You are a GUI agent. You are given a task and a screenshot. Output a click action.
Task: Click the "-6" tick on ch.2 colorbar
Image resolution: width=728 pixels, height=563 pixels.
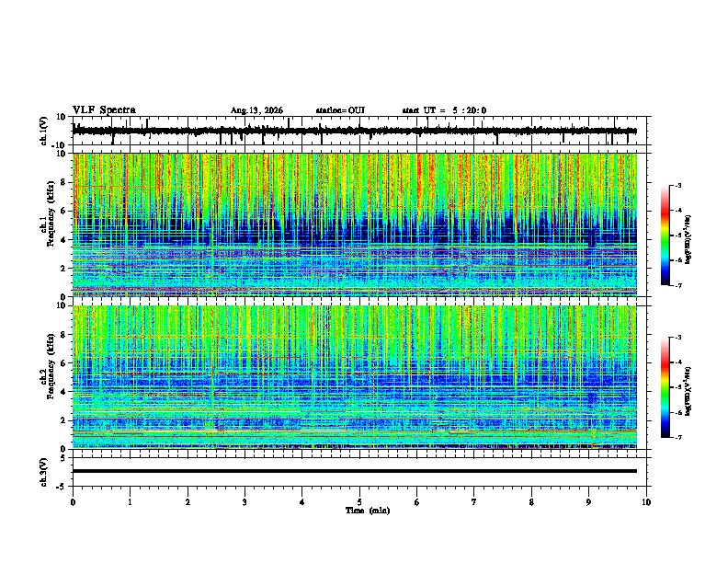[678, 412]
